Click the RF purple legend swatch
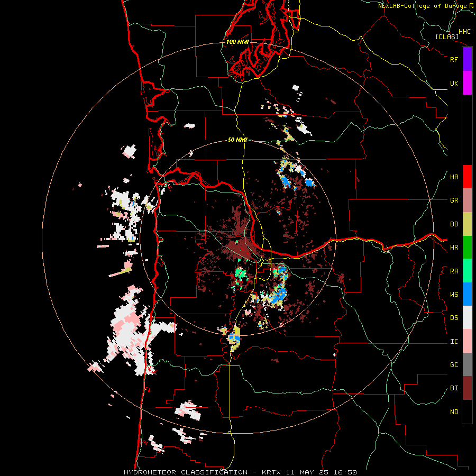The width and height of the screenshot is (476, 476). tap(467, 59)
